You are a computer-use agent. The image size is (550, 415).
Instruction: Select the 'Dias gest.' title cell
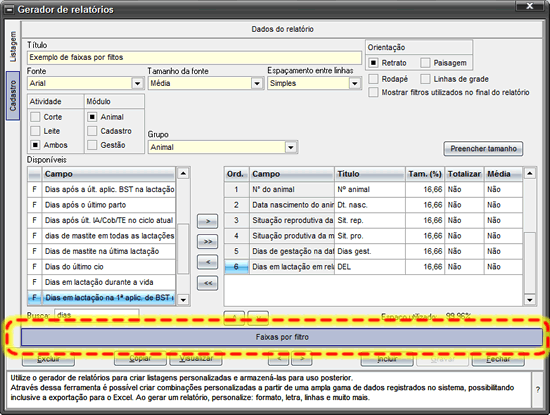tap(370, 251)
